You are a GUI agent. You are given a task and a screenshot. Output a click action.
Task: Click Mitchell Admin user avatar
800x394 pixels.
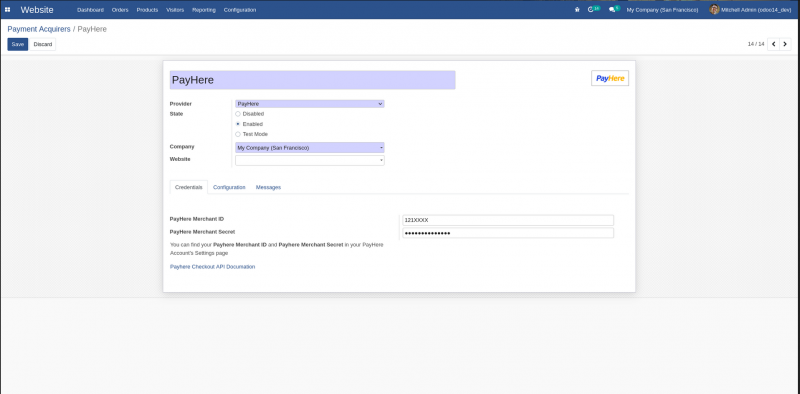coord(714,10)
